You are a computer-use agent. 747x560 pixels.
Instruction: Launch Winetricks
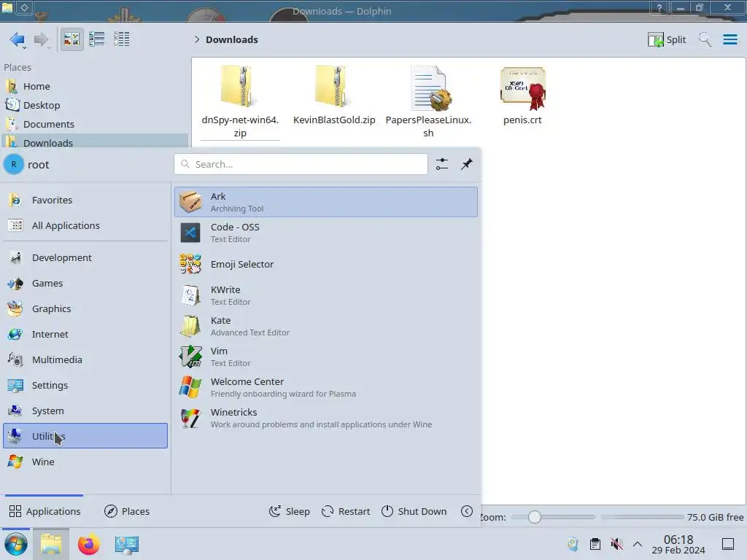pos(326,418)
